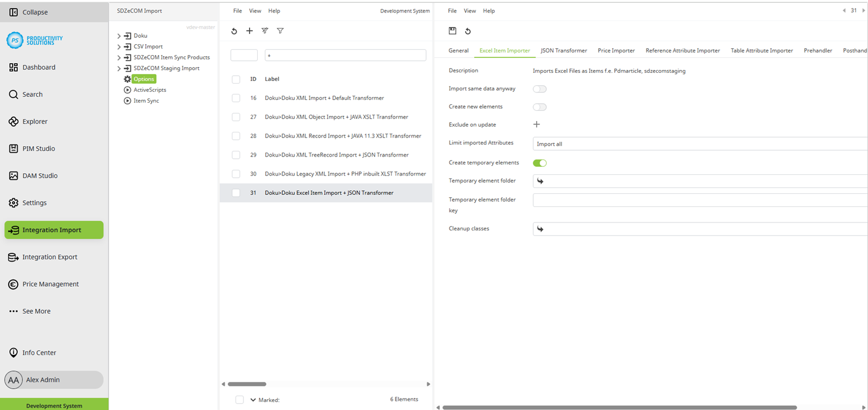Screen dimensions: 868x410
Task: Disable the Create temporary elements toggle
Action: [540, 163]
